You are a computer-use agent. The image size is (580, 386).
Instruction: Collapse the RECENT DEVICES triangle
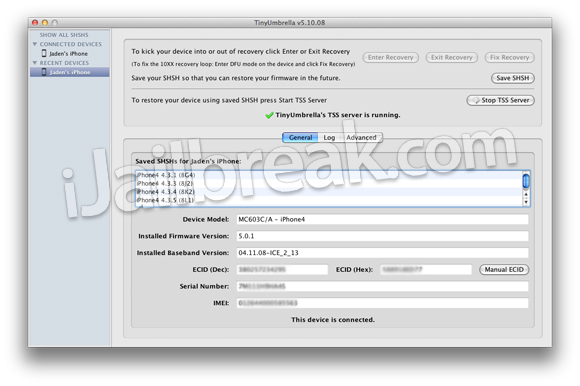35,63
